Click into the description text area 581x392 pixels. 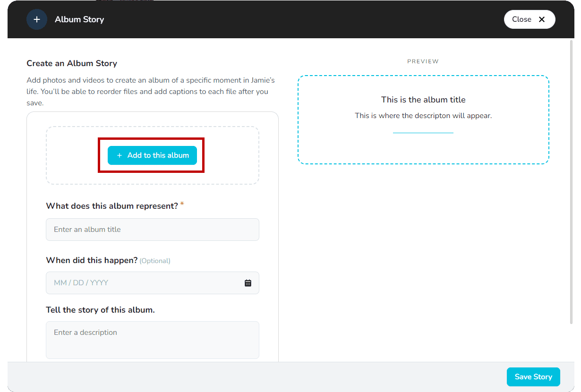152,340
